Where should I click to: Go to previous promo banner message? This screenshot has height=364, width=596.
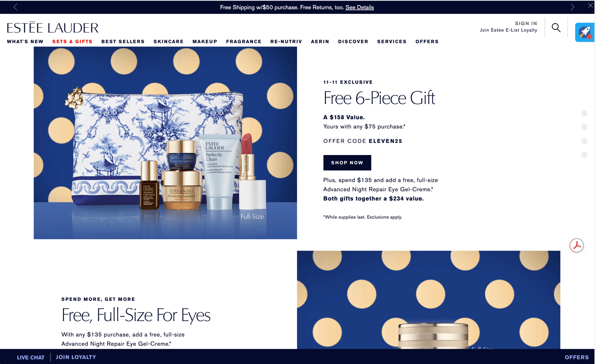point(16,7)
